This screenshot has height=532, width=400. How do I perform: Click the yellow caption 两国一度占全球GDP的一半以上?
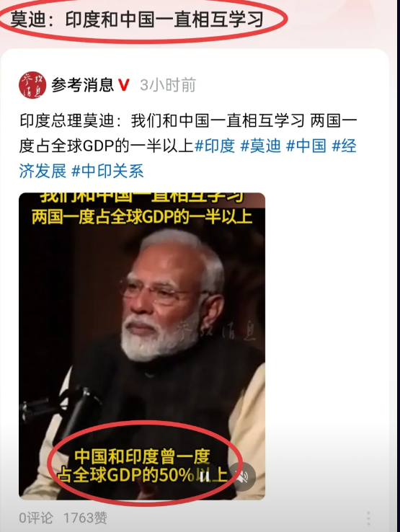142,217
